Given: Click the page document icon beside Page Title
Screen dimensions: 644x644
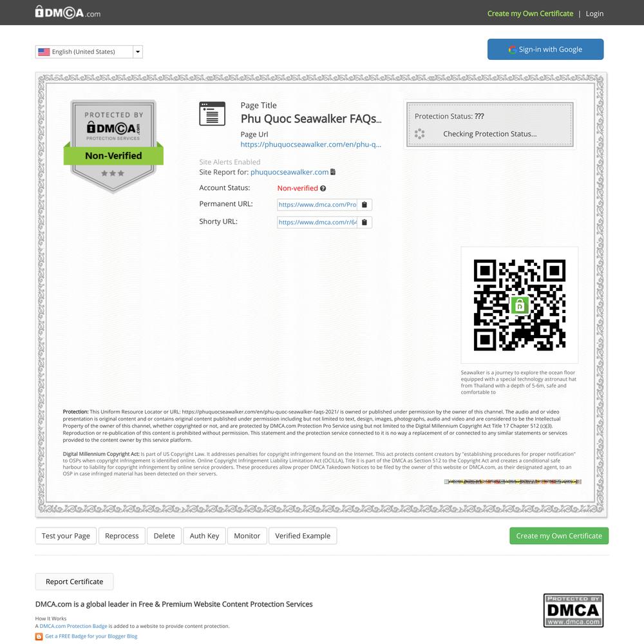Looking at the screenshot, I should pyautogui.click(x=212, y=114).
